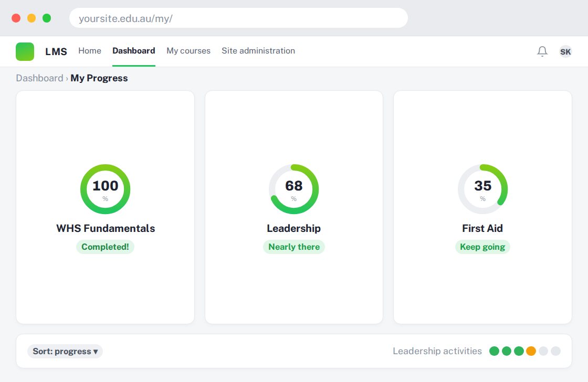Open Site administration menu
Screen dimensions: 588x382
tap(258, 51)
